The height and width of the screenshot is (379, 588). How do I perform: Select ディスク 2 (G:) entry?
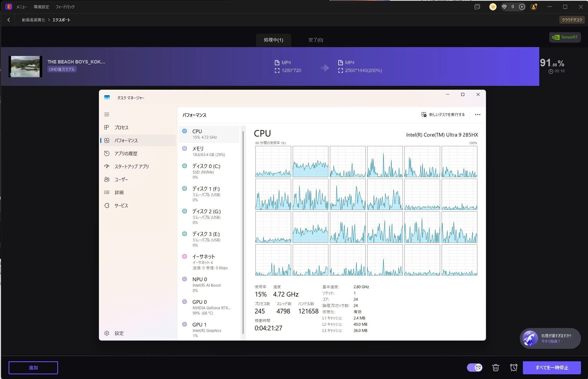coord(209,217)
